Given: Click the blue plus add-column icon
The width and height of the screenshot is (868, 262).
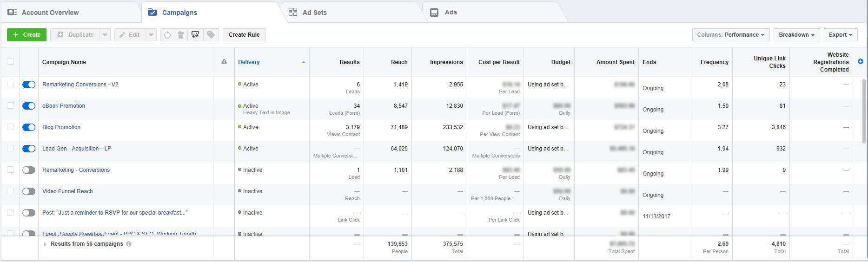Looking at the screenshot, I should coord(861,61).
